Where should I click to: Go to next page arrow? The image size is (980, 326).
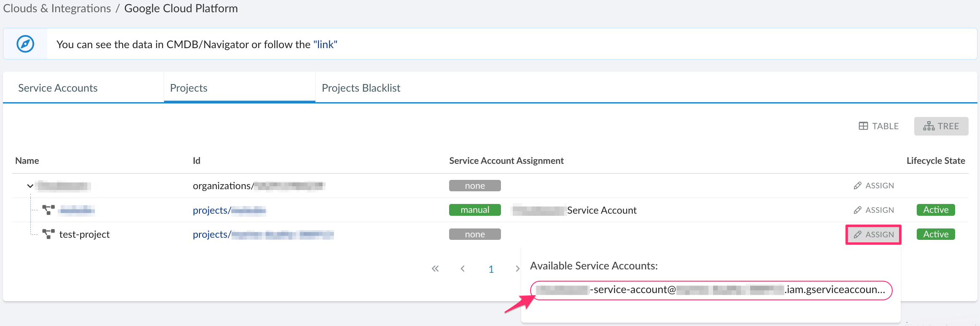pos(517,269)
